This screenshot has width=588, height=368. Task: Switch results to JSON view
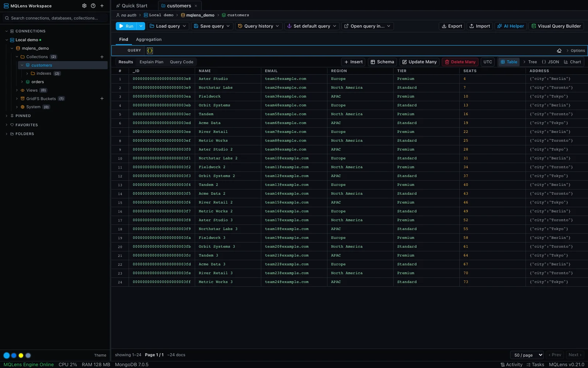click(x=550, y=62)
